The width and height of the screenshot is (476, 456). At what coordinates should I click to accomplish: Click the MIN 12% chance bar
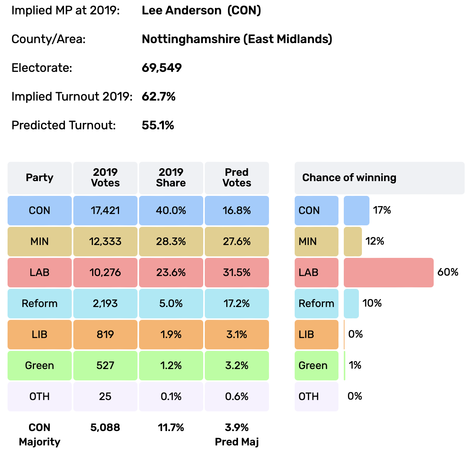352,242
